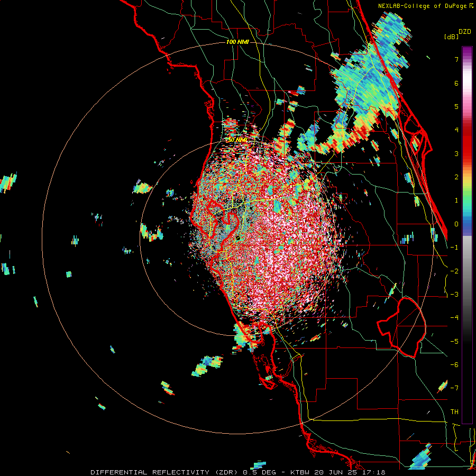Click the ZDR color scale bar

[x=467, y=235]
